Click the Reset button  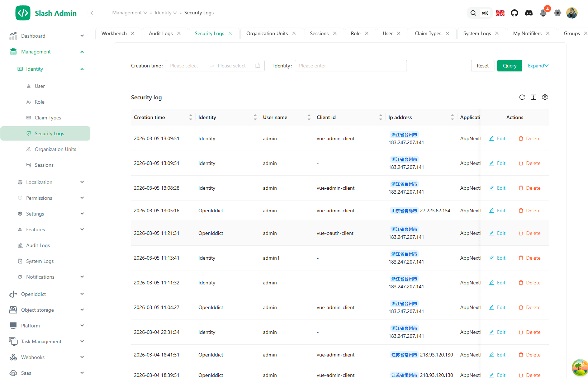(x=483, y=66)
